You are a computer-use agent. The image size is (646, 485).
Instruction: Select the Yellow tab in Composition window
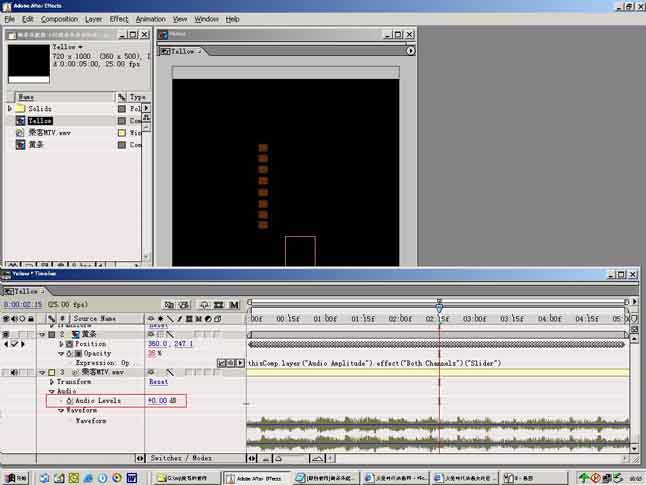click(x=180, y=52)
